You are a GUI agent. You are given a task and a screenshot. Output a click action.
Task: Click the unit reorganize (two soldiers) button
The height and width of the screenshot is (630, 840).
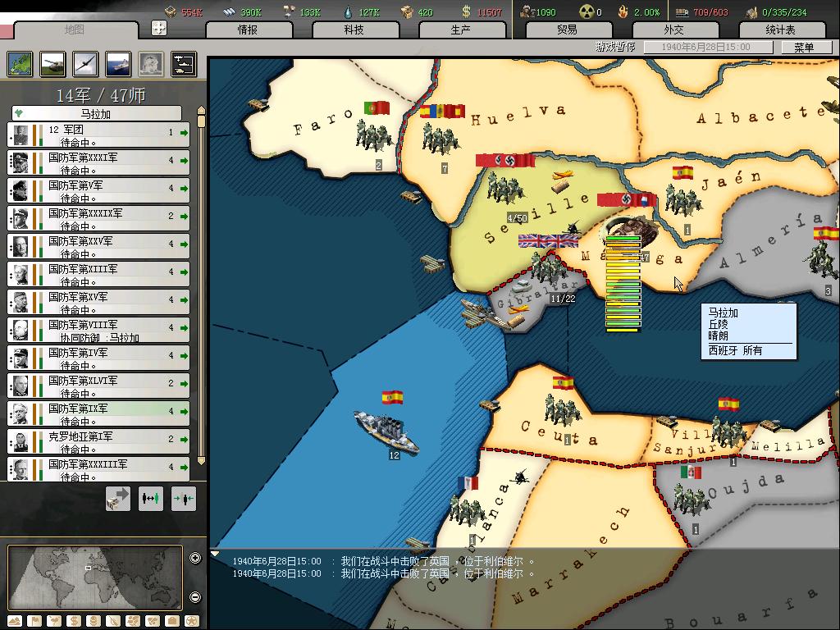pyautogui.click(x=151, y=498)
